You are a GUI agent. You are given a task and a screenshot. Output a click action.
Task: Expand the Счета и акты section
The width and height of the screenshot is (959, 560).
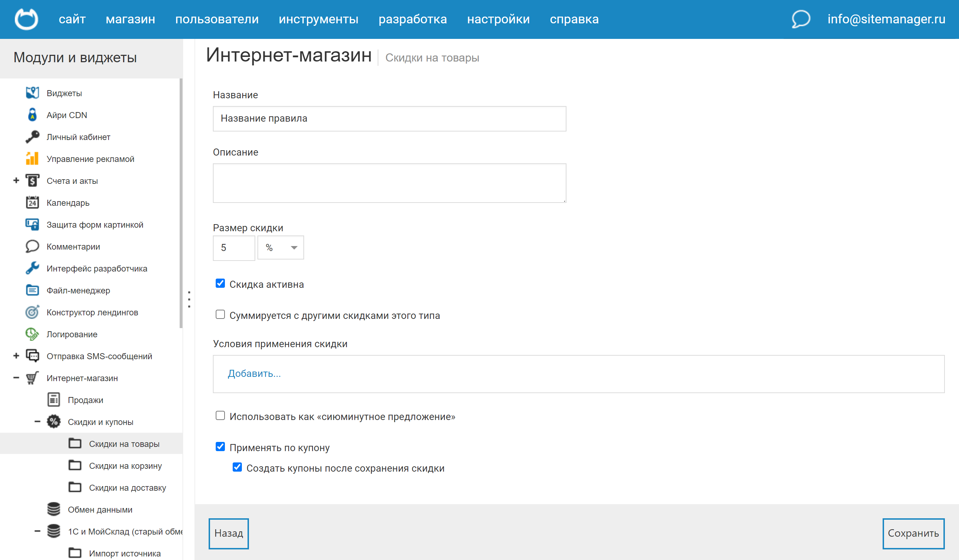point(16,180)
